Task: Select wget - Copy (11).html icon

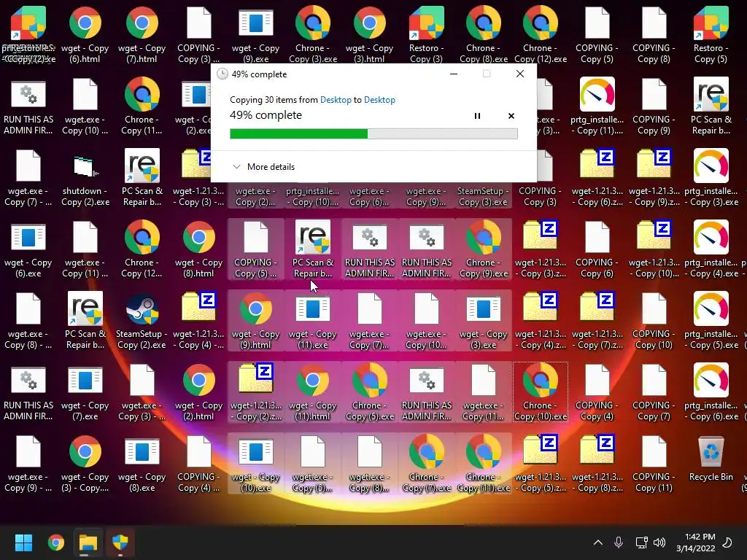Action: [x=312, y=392]
